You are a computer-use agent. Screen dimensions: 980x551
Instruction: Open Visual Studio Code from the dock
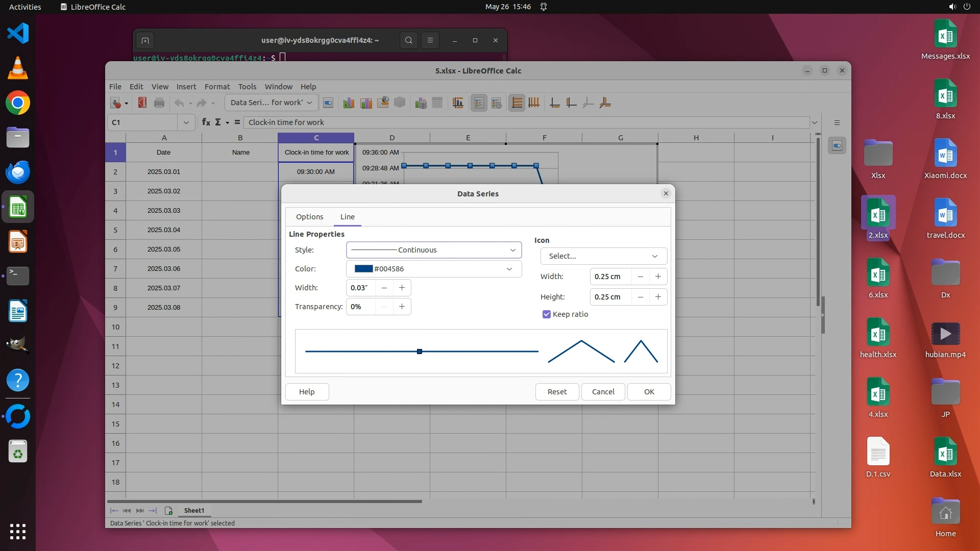point(18,34)
